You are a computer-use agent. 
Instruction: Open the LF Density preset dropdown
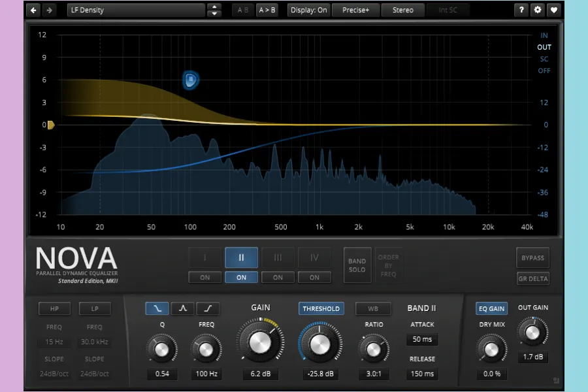pyautogui.click(x=136, y=10)
